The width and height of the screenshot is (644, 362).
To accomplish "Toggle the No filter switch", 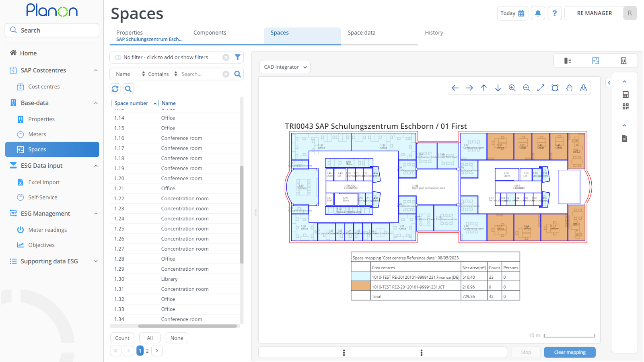I will [118, 58].
